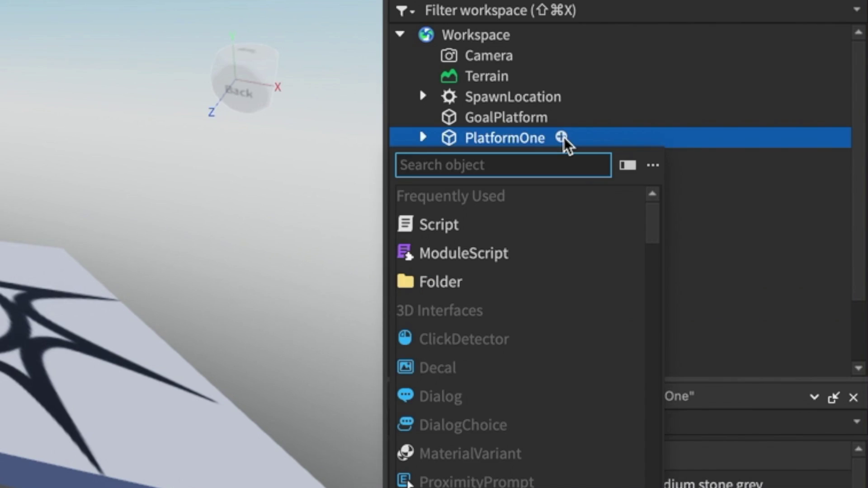
Task: Expand the PlatformOne node
Action: (423, 137)
